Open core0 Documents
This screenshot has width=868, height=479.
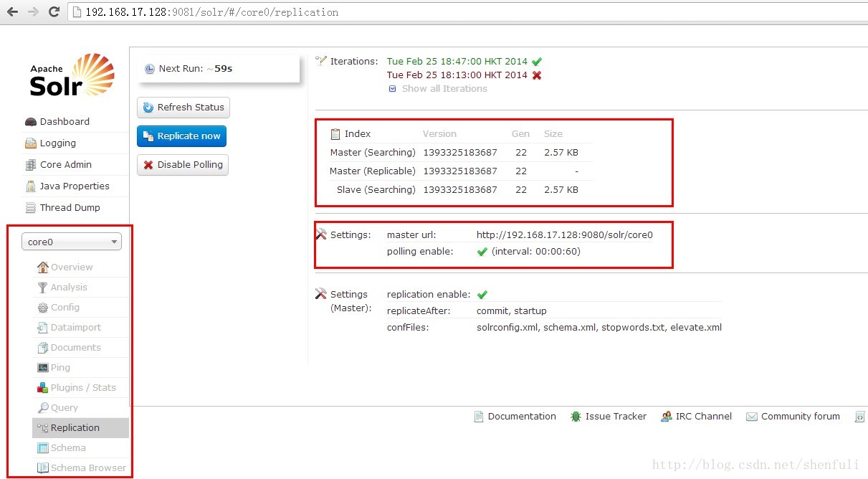(76, 348)
